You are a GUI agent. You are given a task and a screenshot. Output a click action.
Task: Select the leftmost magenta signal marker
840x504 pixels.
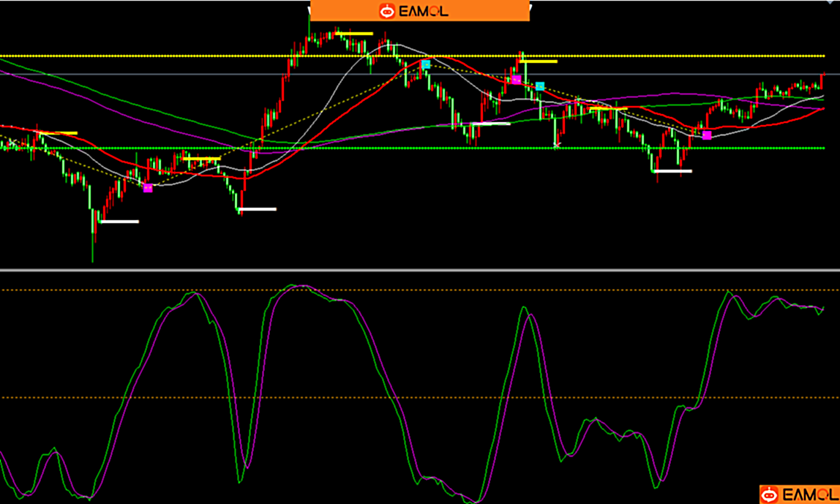148,188
